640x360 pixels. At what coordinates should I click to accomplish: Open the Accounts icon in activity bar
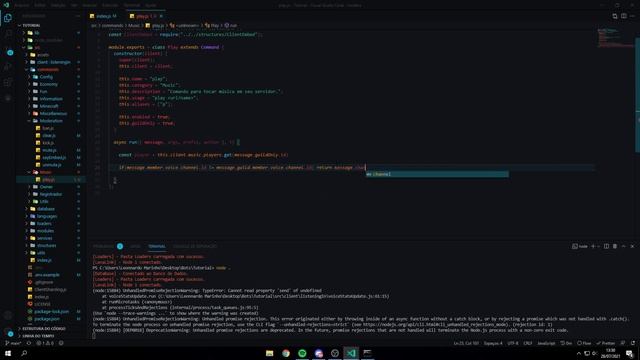pyautogui.click(x=8, y=315)
